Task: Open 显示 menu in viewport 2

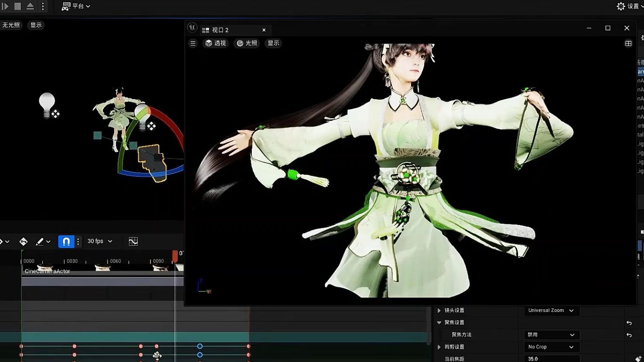Action: (x=273, y=43)
